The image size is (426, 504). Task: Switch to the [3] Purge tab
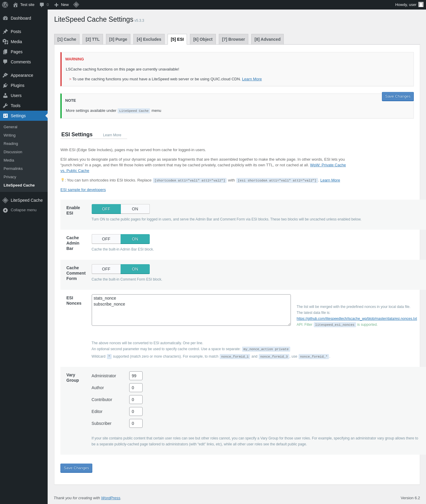click(118, 39)
